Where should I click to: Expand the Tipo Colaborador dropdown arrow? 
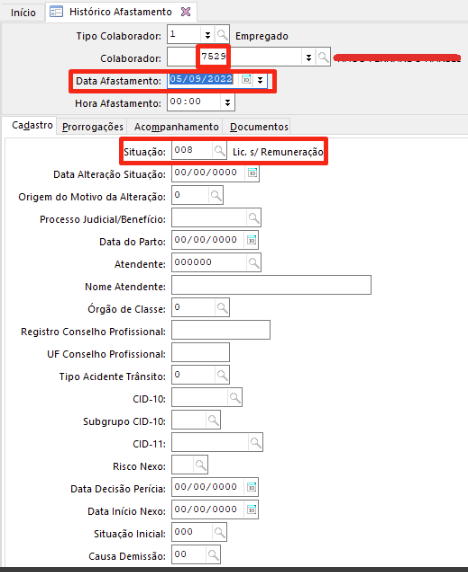[208, 35]
